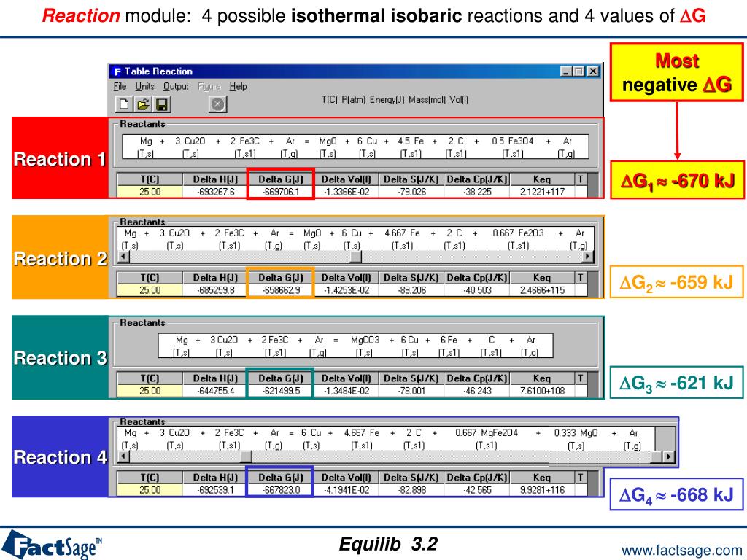Open the www.factsage.com link
This screenshot has width=747, height=560.
pos(682,551)
